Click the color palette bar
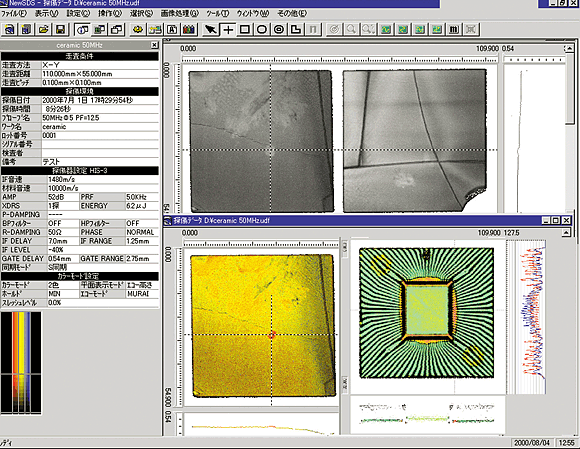Viewport: 580px width, 449px height. 21,362
